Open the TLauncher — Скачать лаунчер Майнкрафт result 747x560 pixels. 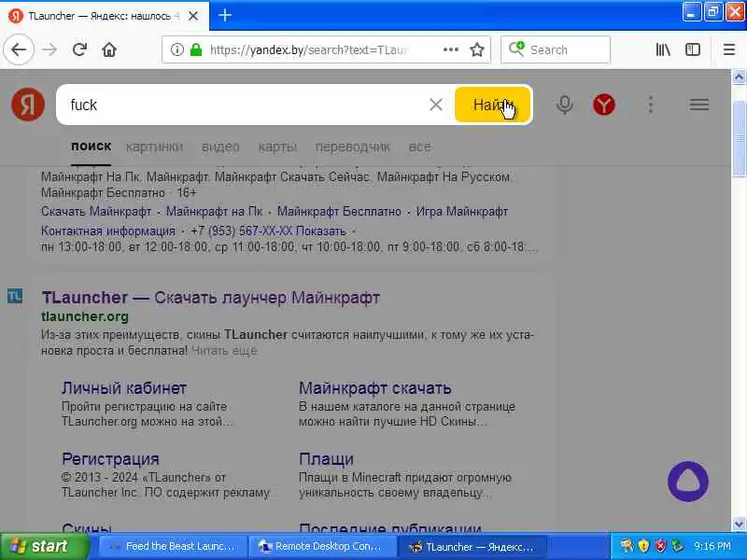coord(211,298)
